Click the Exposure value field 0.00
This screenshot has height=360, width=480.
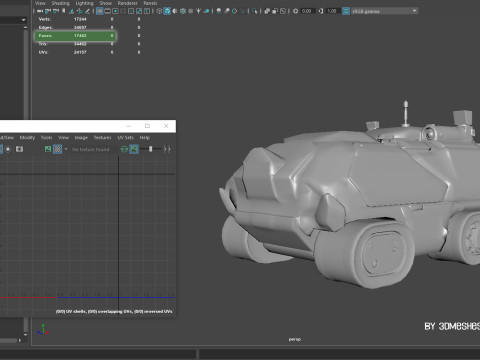point(307,11)
